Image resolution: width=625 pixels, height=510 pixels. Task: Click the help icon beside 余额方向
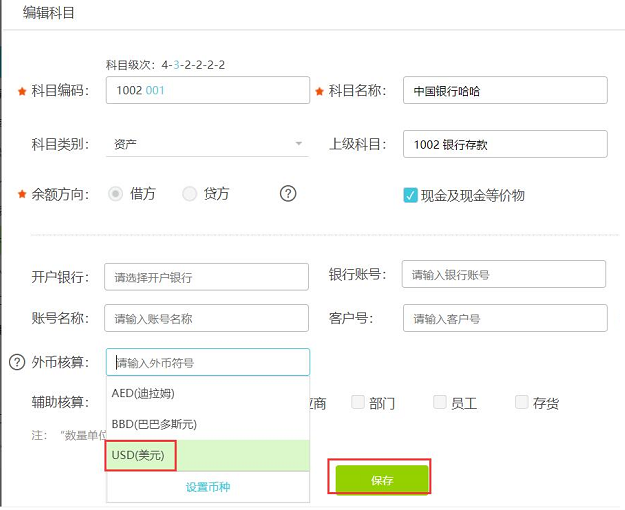point(288,194)
